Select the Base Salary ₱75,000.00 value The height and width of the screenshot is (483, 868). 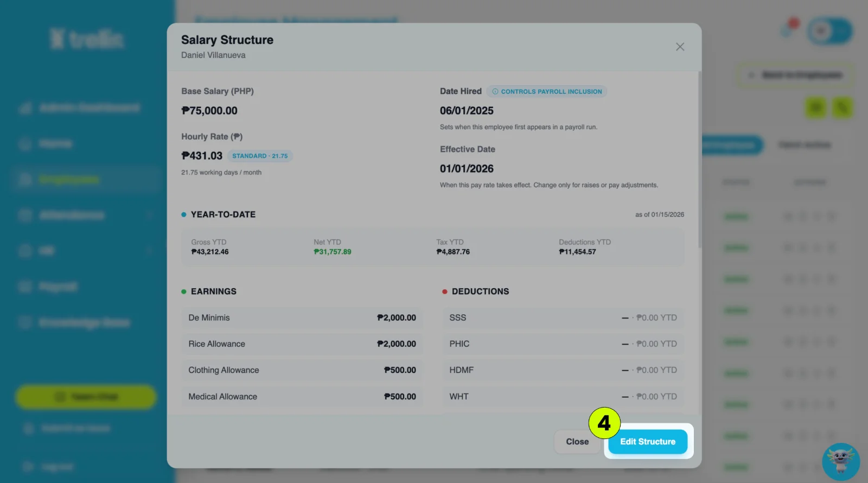click(209, 111)
